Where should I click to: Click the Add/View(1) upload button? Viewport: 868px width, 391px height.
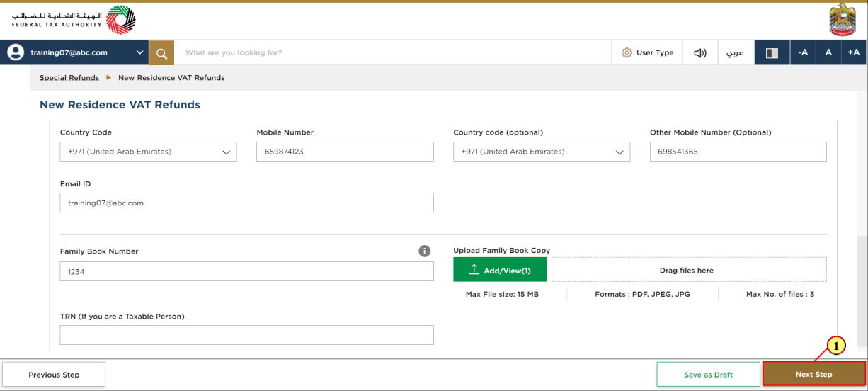point(500,270)
